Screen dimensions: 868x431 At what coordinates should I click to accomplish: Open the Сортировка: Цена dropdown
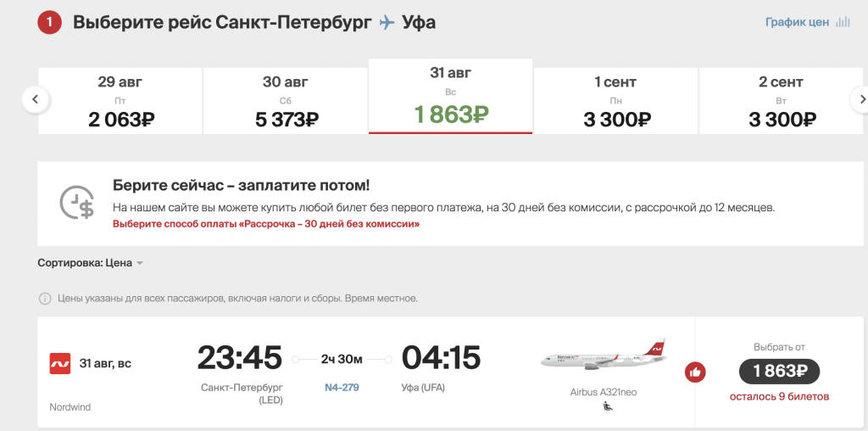(x=90, y=263)
